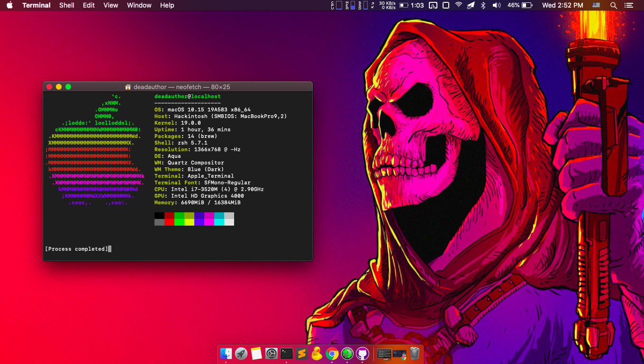Open the US flag input source menu

(596, 5)
